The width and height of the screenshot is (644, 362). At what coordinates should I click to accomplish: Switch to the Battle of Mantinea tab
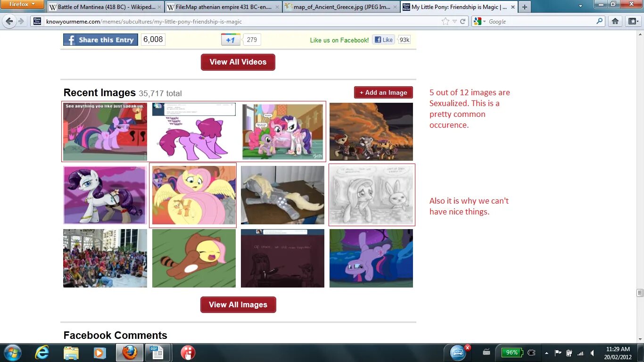106,7
